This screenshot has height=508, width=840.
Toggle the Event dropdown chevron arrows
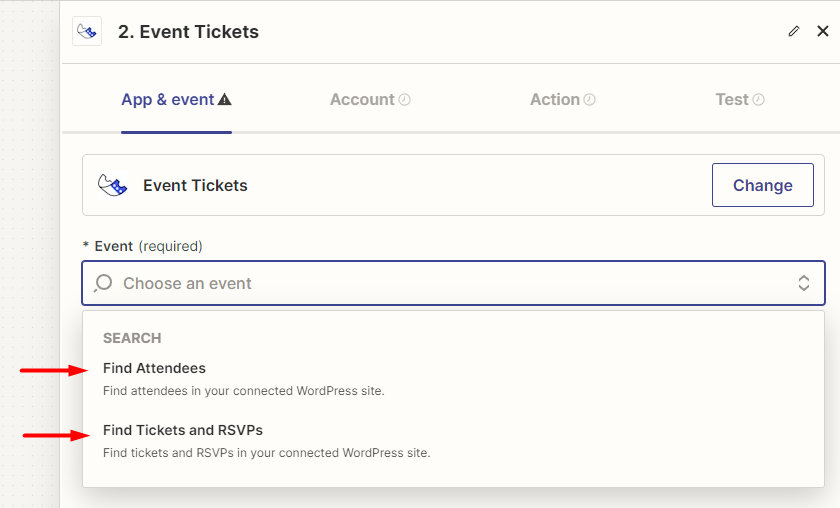point(804,284)
